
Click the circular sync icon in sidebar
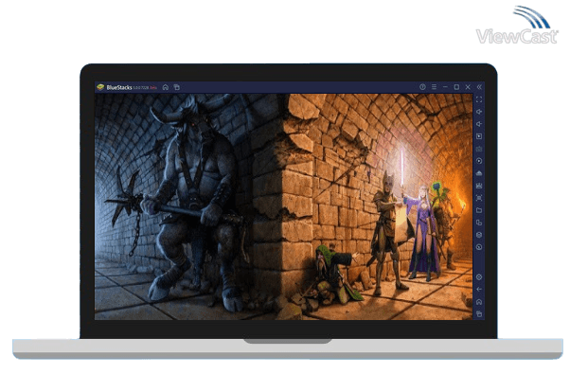coord(479,247)
